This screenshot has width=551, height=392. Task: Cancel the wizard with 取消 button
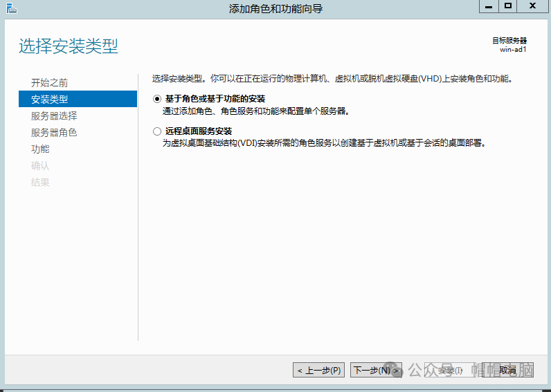click(507, 370)
